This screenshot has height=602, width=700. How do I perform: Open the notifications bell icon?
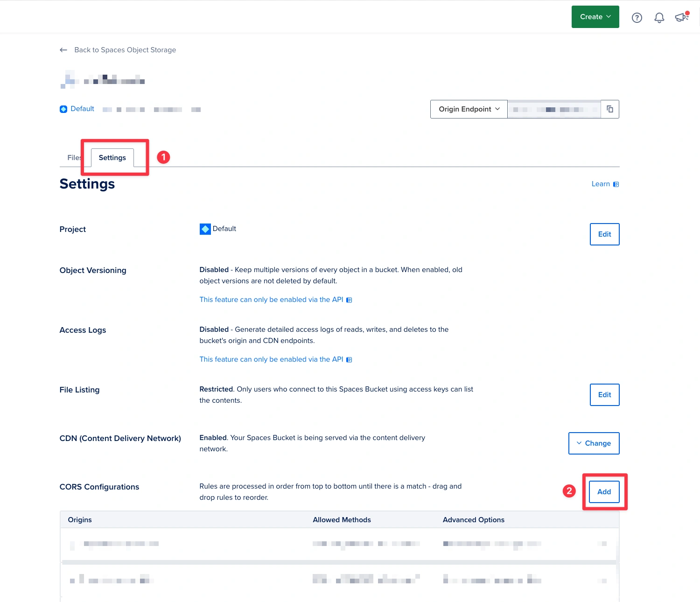pos(659,17)
